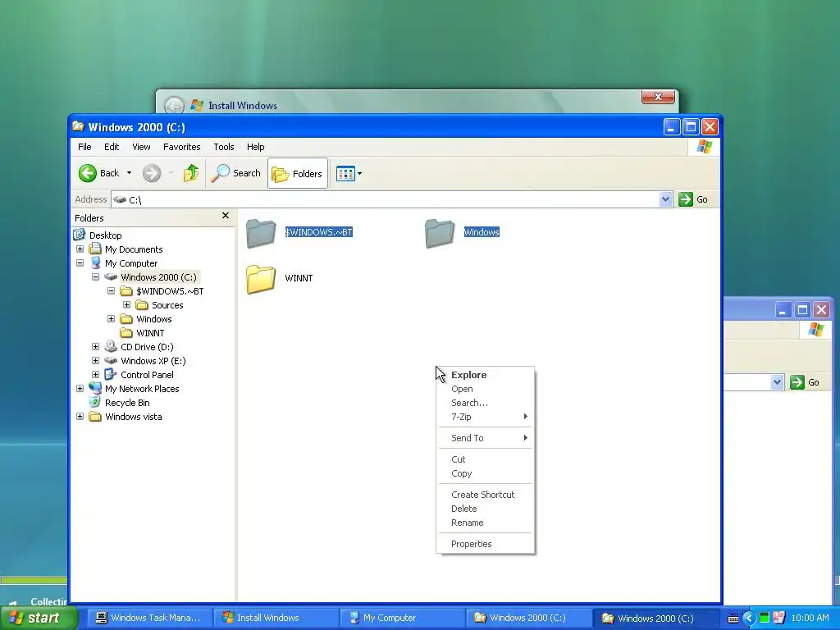Open the Edit menu
Image resolution: width=840 pixels, height=630 pixels.
pos(112,147)
